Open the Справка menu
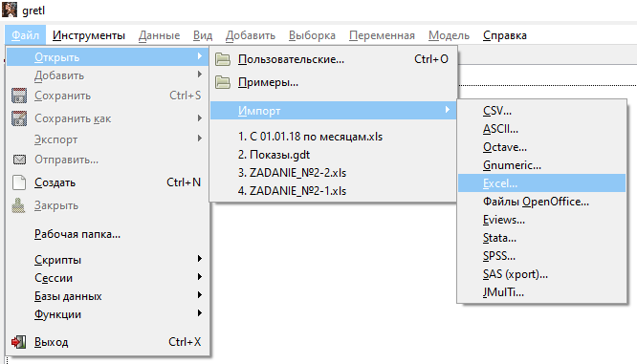637x364 pixels. click(505, 35)
